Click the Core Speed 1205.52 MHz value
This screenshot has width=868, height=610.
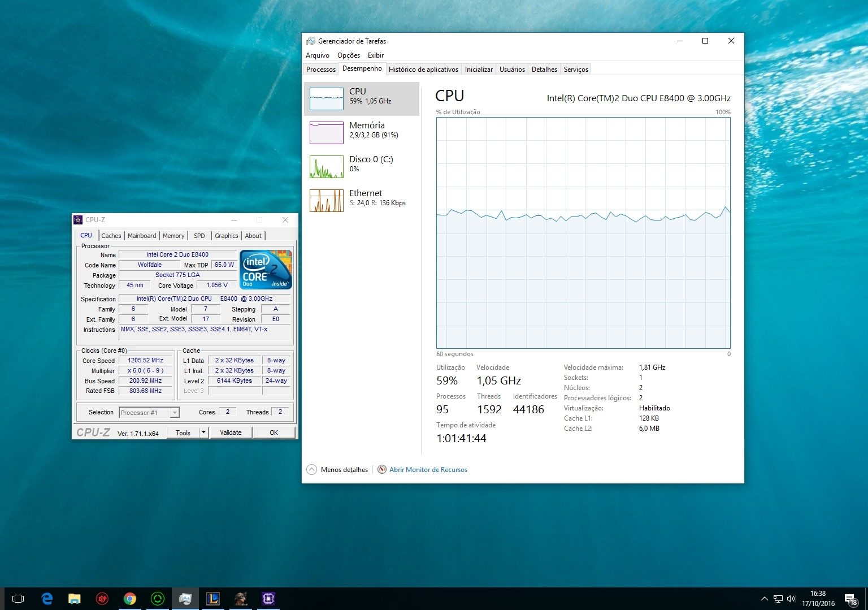(x=146, y=360)
